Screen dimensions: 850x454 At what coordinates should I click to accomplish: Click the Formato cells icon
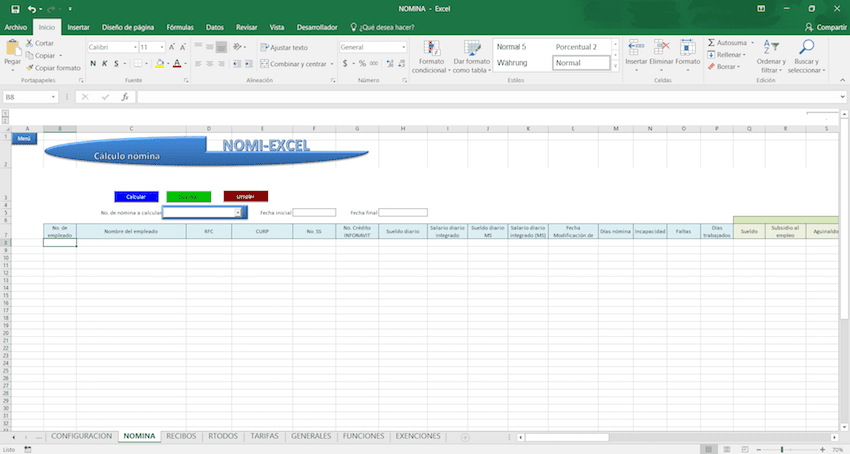point(687,47)
